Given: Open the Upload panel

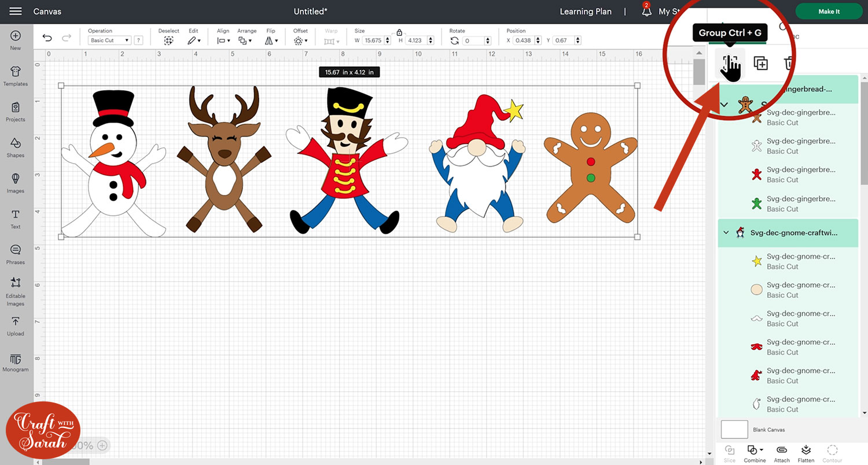Looking at the screenshot, I should coord(16,326).
